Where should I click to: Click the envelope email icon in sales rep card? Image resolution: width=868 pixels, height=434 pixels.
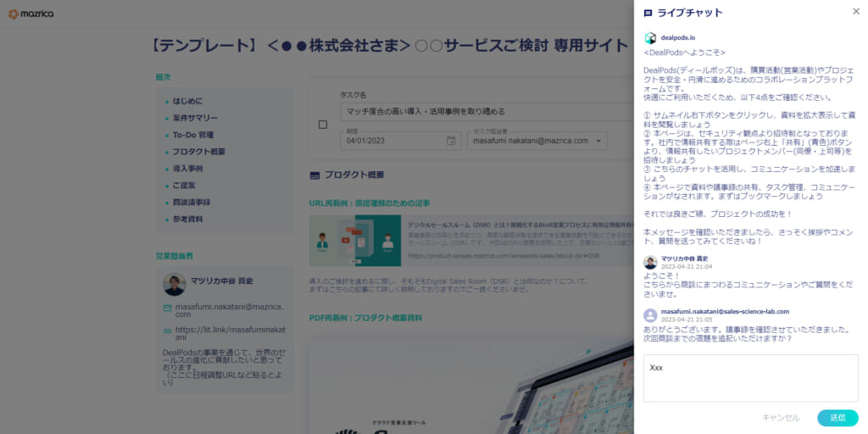click(x=167, y=308)
